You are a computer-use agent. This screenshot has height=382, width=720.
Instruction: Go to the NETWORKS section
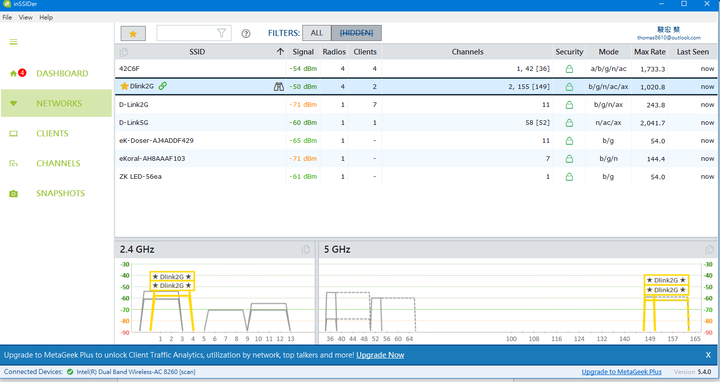pyautogui.click(x=59, y=103)
